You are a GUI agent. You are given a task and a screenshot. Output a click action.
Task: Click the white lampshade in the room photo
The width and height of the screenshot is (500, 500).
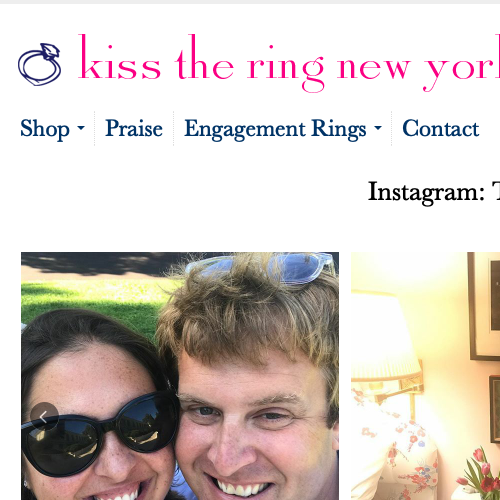pos(383,337)
